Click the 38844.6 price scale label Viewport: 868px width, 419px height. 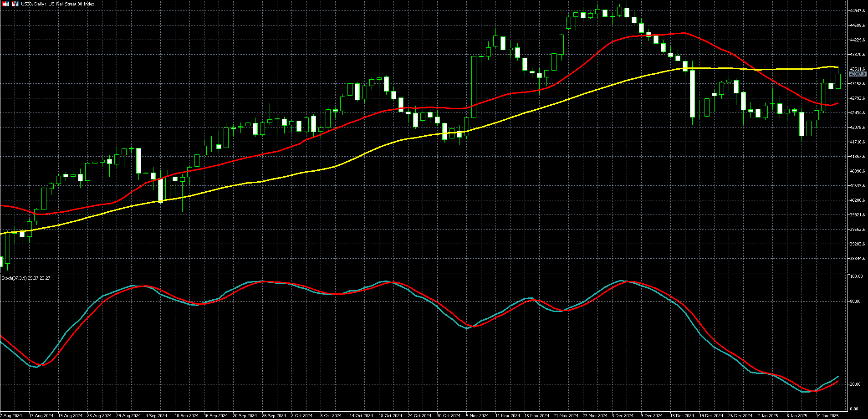tap(857, 259)
